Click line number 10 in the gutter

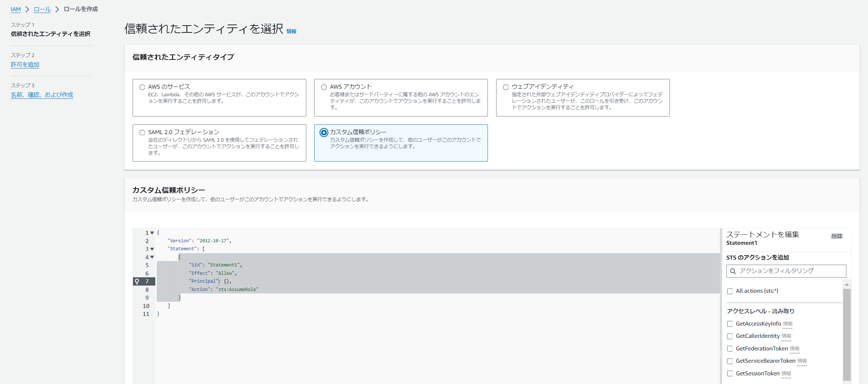[x=146, y=306]
